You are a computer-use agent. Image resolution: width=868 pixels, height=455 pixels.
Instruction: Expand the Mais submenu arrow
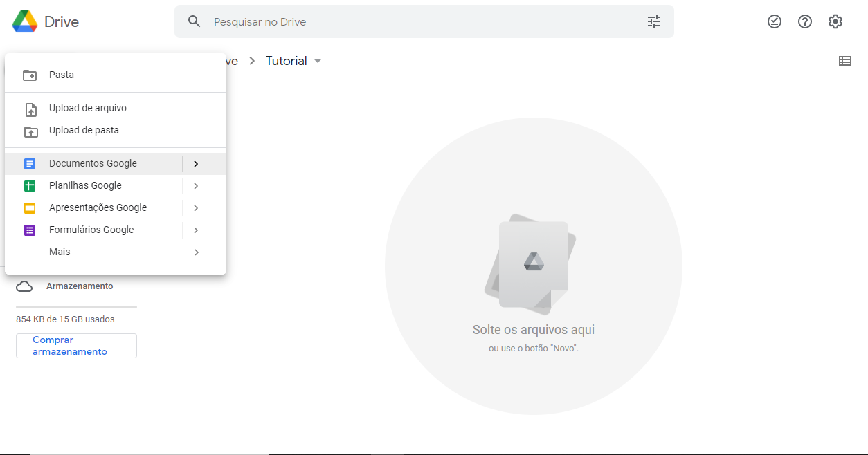click(197, 252)
